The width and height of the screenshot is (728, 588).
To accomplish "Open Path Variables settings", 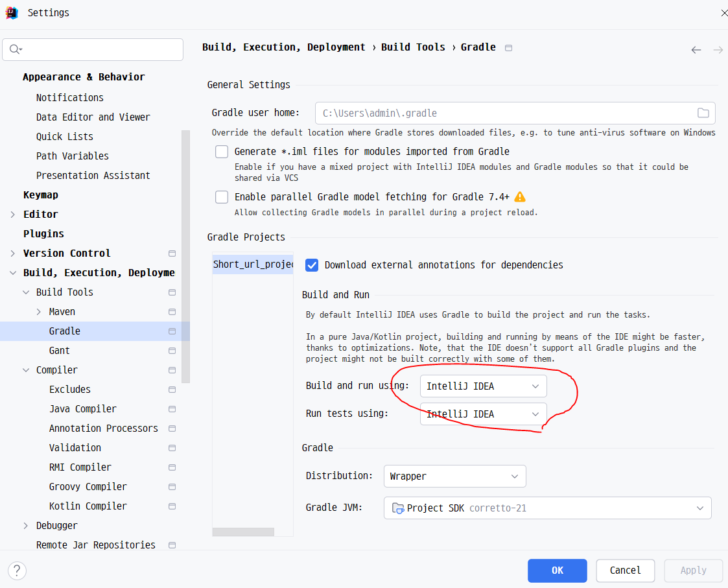I will click(73, 156).
